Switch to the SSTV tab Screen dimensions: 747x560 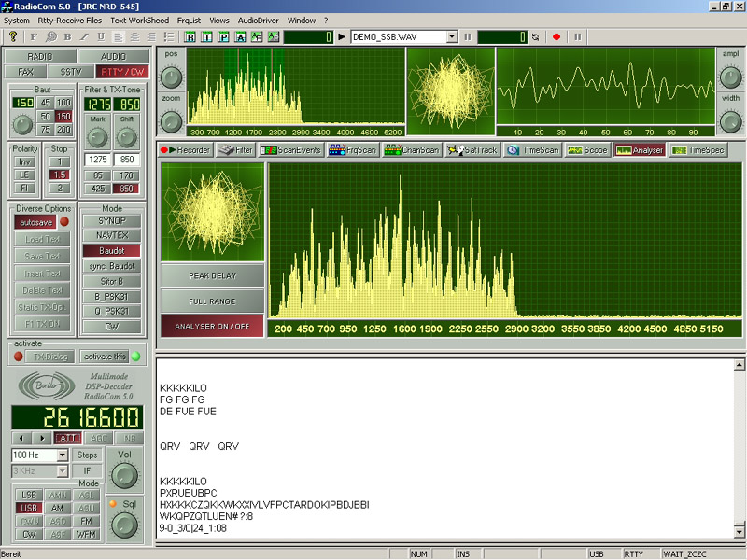71,72
